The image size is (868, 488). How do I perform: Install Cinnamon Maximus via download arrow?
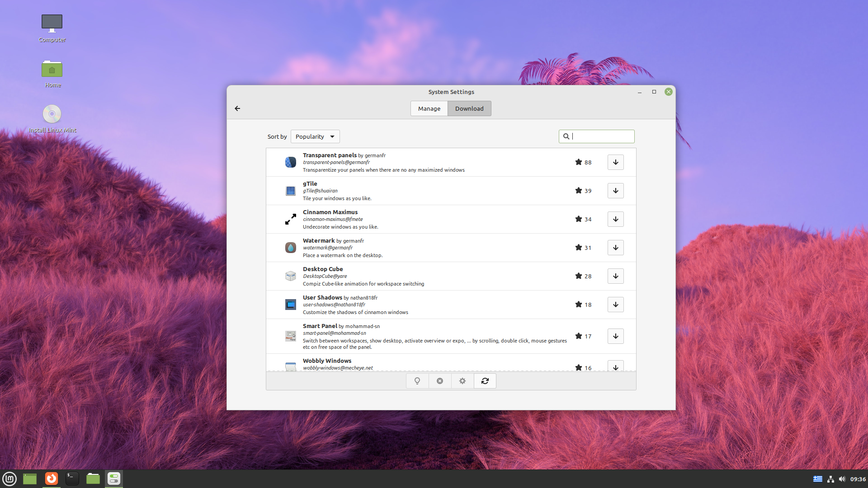tap(615, 219)
